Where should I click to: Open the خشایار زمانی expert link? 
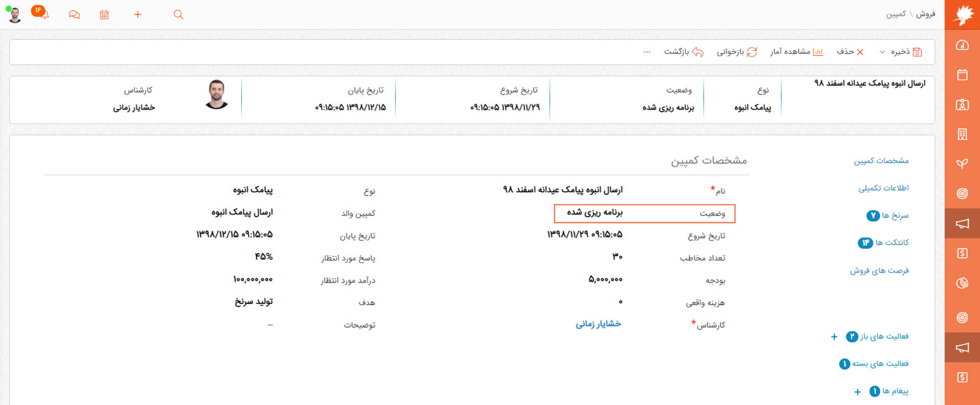[598, 324]
